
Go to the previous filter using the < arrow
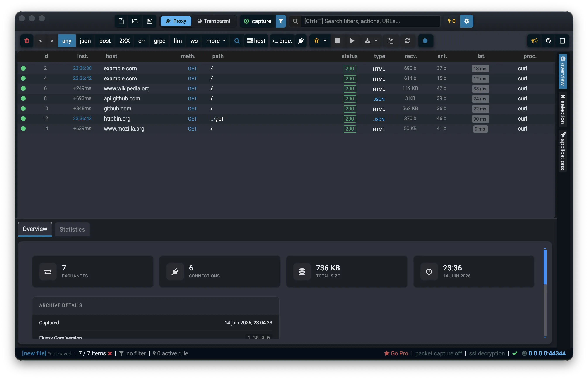tap(41, 41)
